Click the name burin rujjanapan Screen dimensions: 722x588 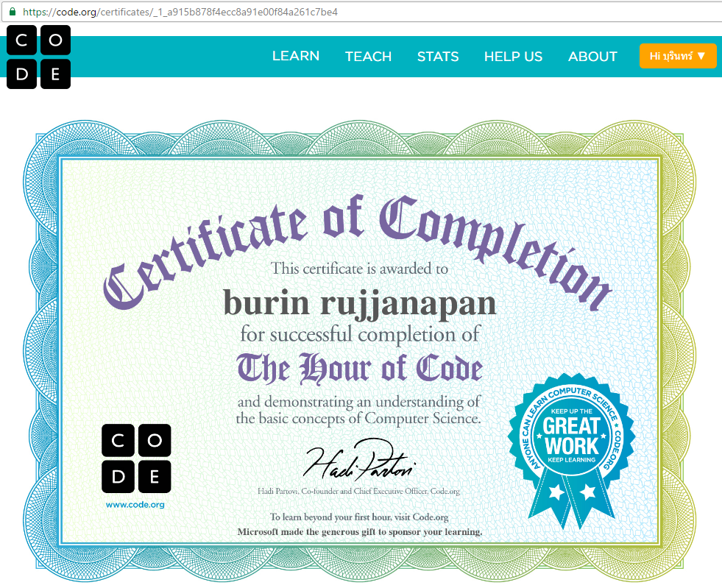[x=359, y=302]
